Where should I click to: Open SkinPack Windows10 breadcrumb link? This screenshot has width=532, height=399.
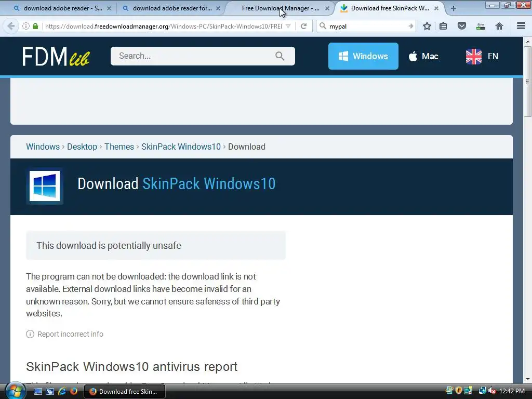point(181,147)
